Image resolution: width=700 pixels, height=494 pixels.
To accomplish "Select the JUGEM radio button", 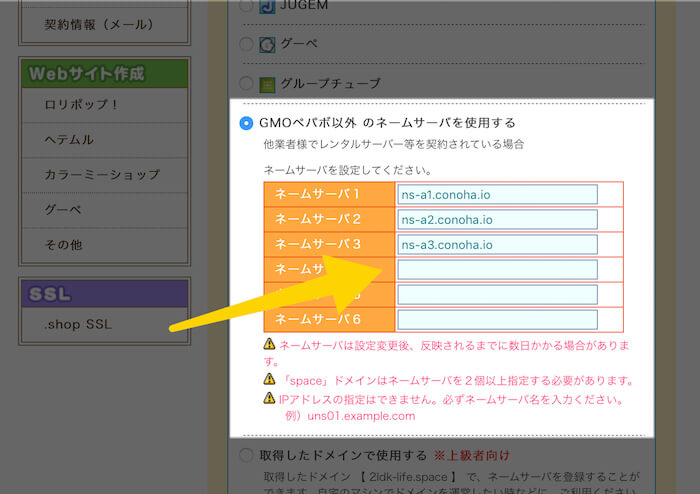I will click(246, 5).
